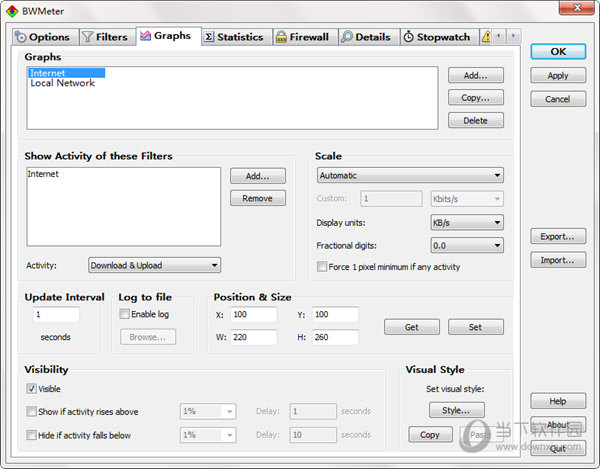The width and height of the screenshot is (600, 469).
Task: Select Local Network in the Graphs list
Action: click(x=62, y=83)
